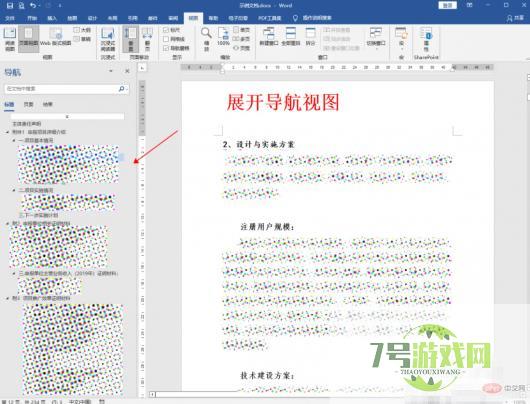Open search options arrow in navigation box
Screen dimensions: 530x404
127,89
